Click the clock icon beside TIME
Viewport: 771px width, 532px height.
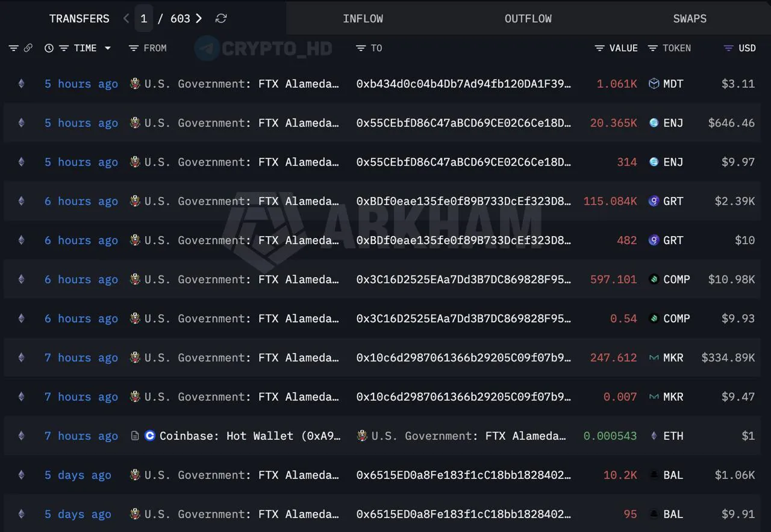[x=49, y=48]
